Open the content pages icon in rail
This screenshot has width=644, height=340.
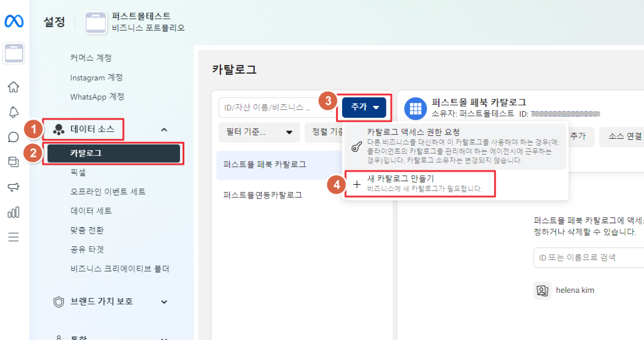click(x=14, y=162)
